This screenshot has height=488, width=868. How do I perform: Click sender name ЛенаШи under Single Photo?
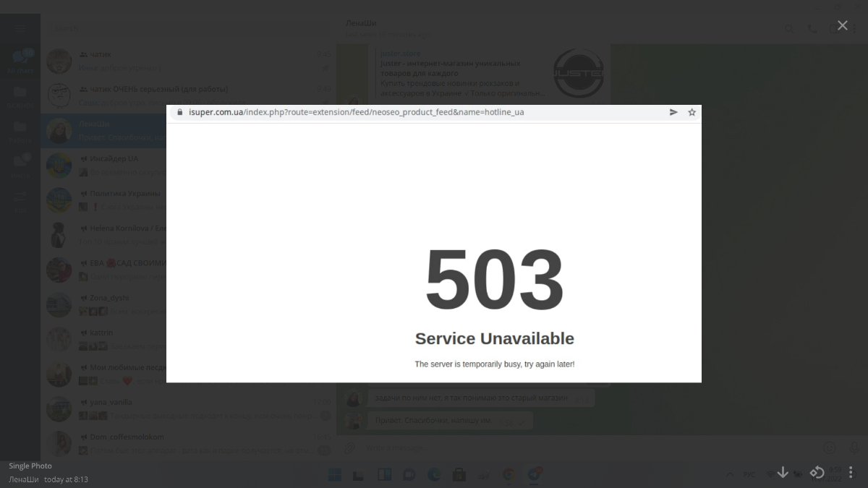click(23, 479)
